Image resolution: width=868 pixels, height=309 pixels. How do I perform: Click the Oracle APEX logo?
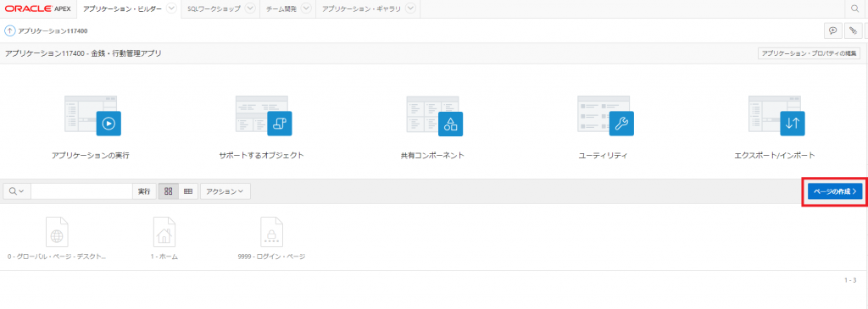pos(38,8)
